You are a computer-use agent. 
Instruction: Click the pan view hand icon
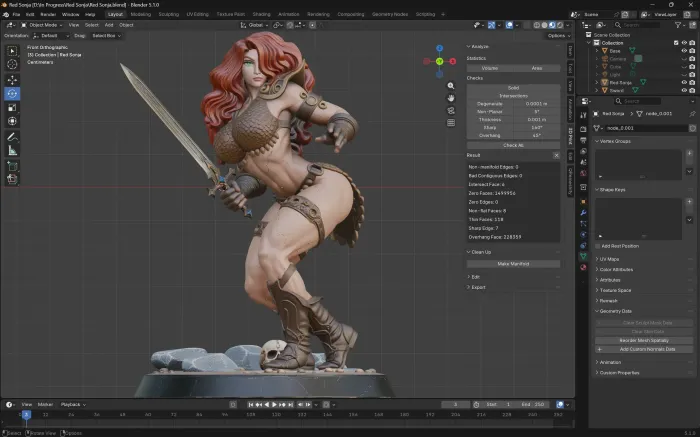click(451, 98)
